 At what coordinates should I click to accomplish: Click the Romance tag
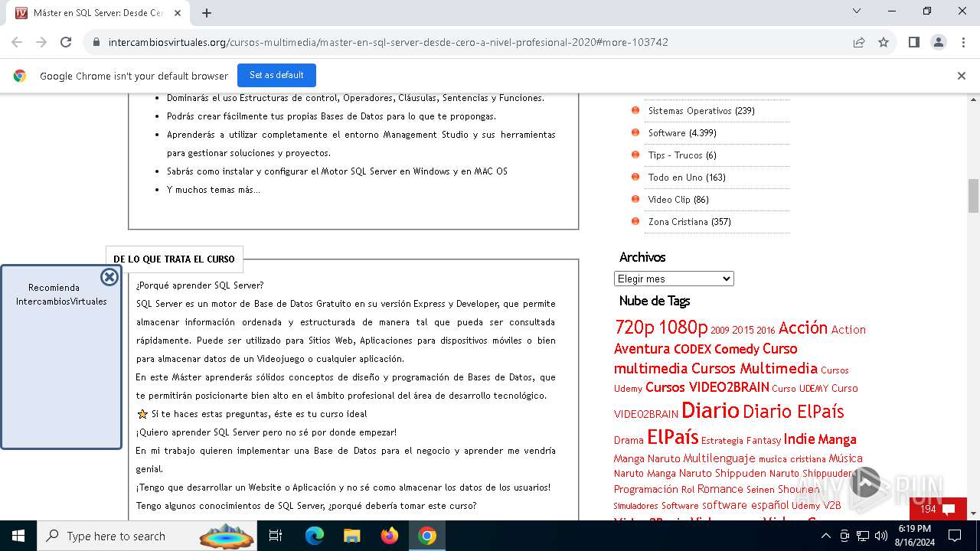[x=720, y=489]
